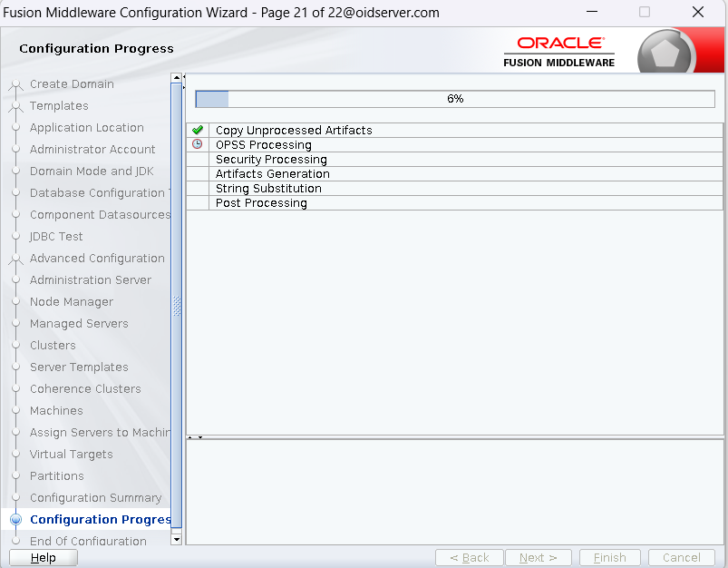Maximize the Configuration Wizard window

[x=645, y=13]
